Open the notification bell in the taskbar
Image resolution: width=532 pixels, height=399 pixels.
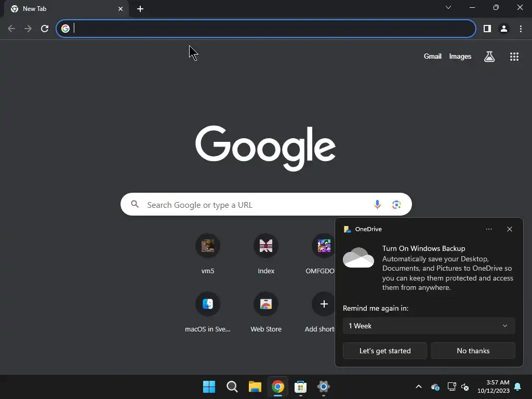click(517, 387)
